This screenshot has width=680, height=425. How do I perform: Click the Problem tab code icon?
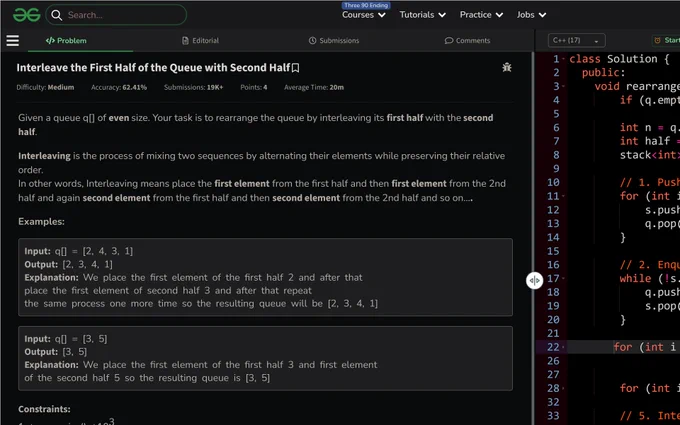pyautogui.click(x=50, y=40)
